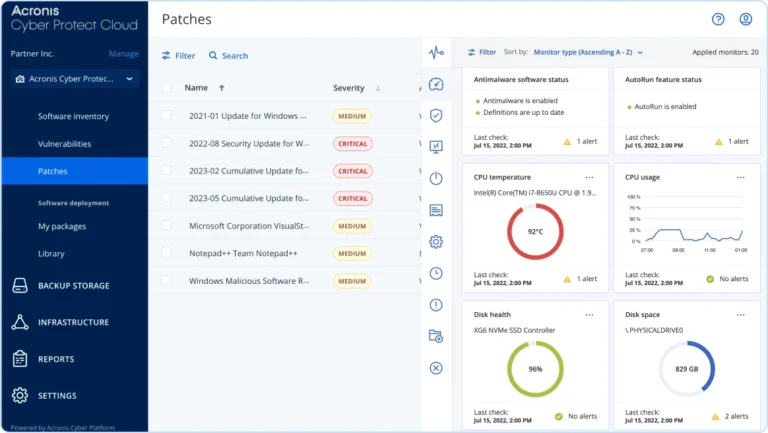Select the exclamation alerts icon
Viewport: 768px width, 433px height.
click(x=436, y=305)
